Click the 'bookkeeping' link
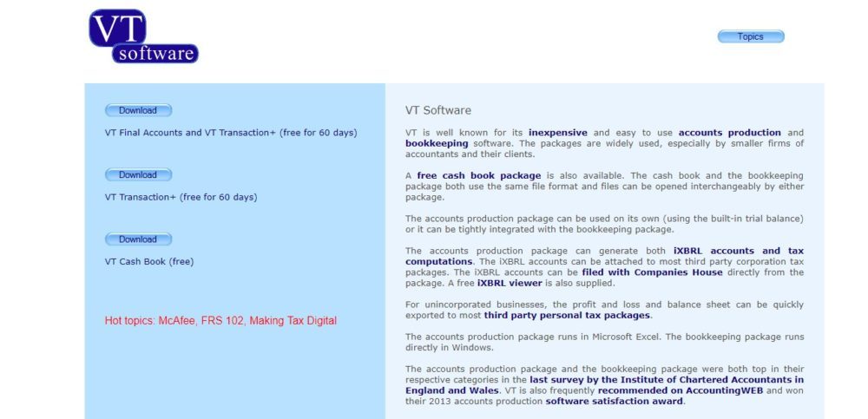 tap(437, 143)
